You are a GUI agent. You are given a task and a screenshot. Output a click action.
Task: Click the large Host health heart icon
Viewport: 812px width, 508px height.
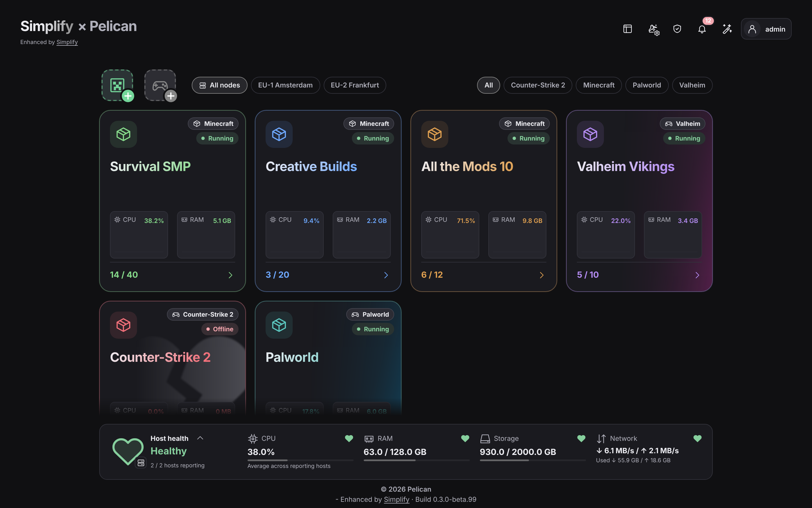pyautogui.click(x=128, y=451)
